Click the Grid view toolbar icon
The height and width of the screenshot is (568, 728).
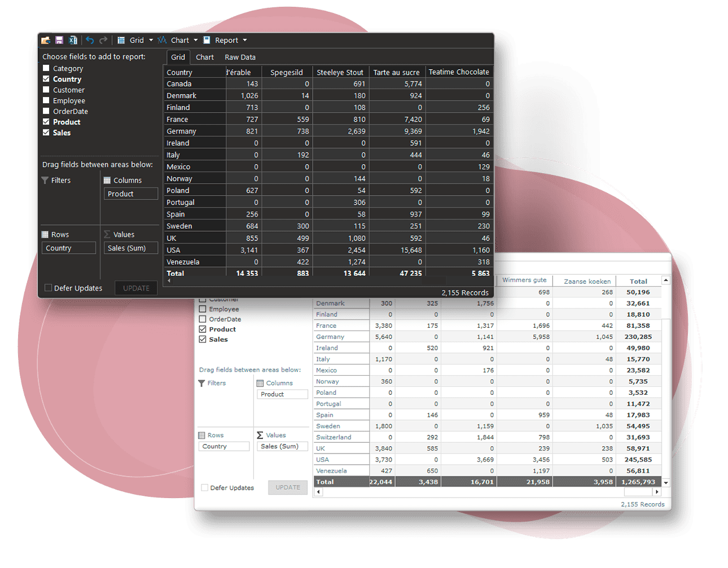click(x=120, y=39)
